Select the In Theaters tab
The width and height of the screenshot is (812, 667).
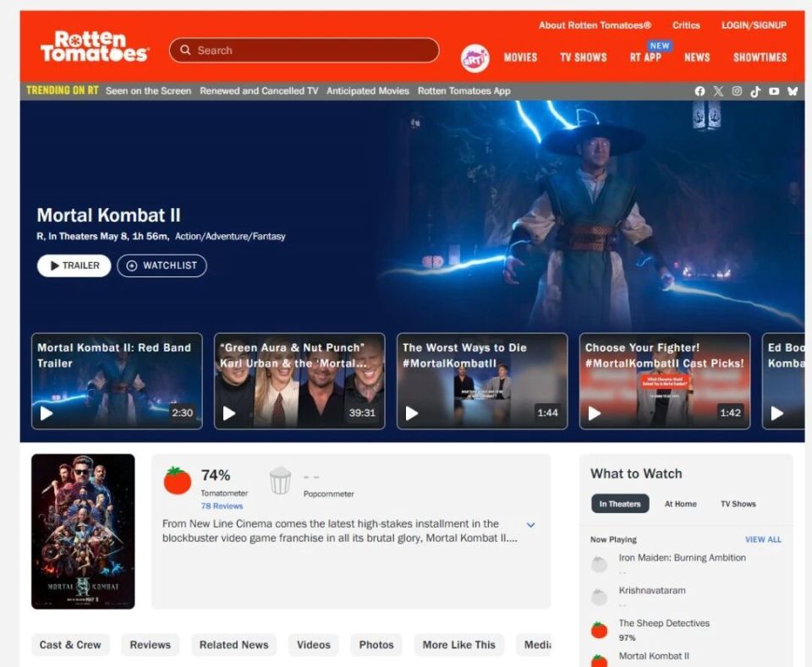(620, 504)
